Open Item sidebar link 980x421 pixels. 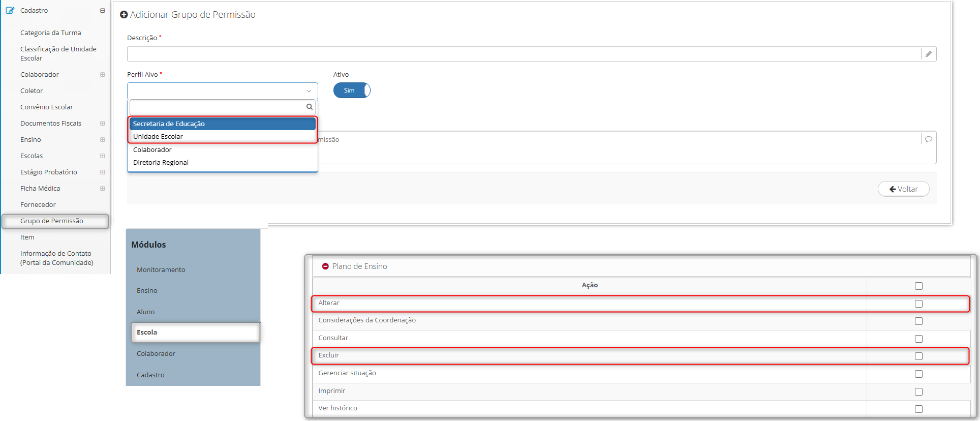(27, 237)
